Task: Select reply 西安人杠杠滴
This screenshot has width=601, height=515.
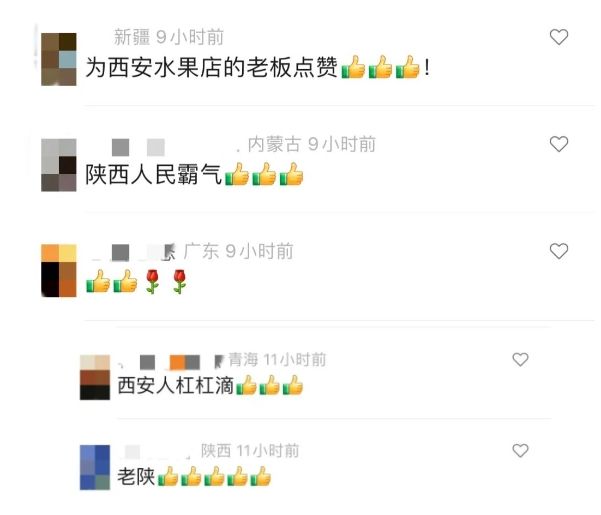Action: pos(210,385)
